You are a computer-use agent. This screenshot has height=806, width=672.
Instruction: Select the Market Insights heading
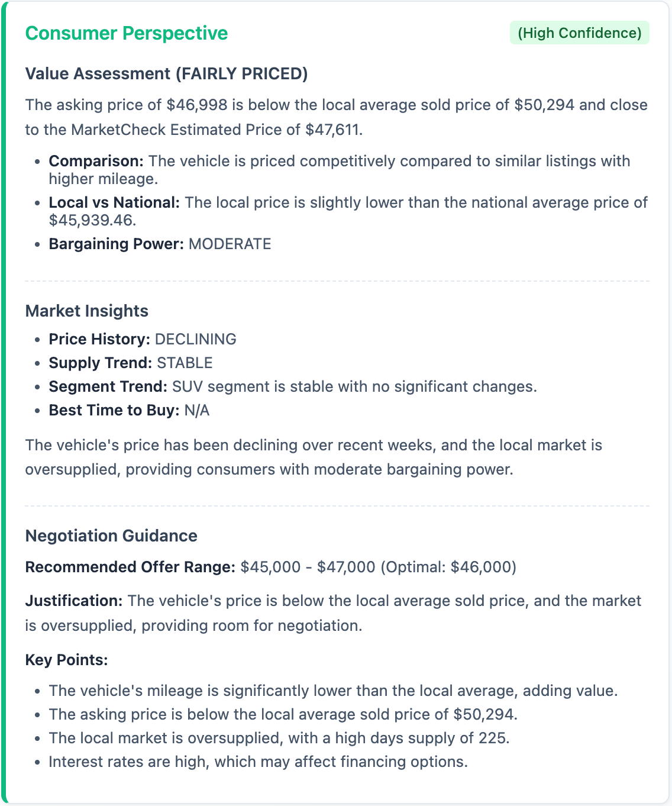tap(86, 311)
